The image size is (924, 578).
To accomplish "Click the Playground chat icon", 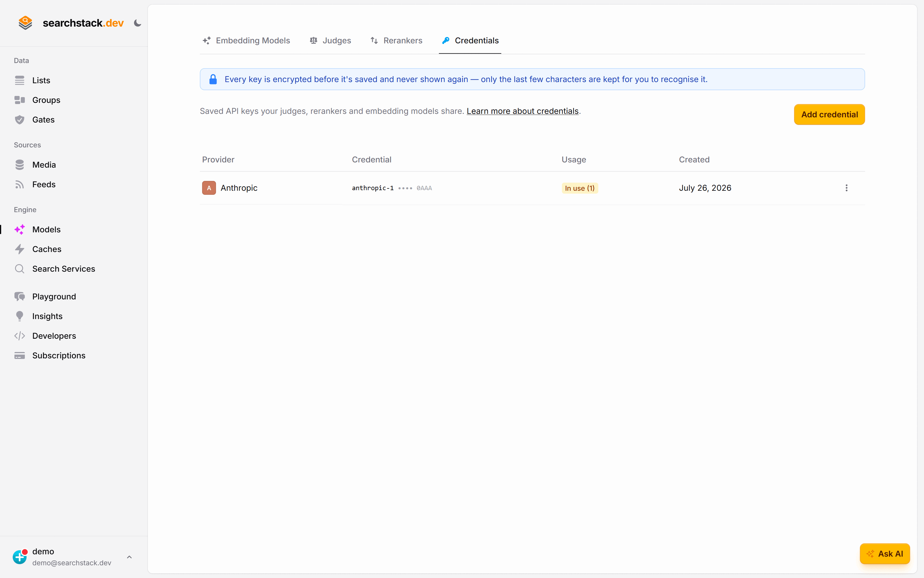I will [x=19, y=297].
